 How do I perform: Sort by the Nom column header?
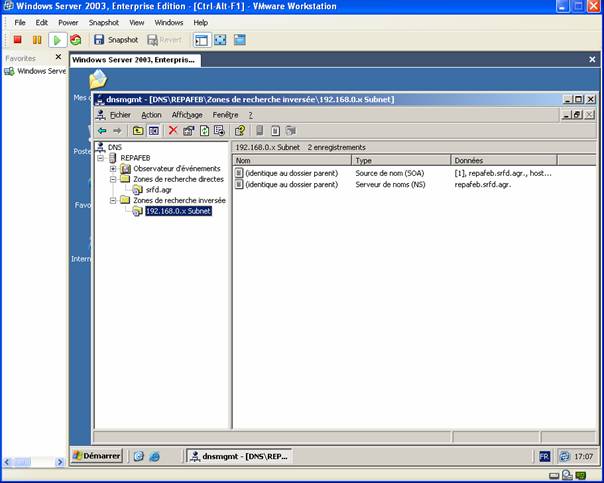pyautogui.click(x=292, y=160)
